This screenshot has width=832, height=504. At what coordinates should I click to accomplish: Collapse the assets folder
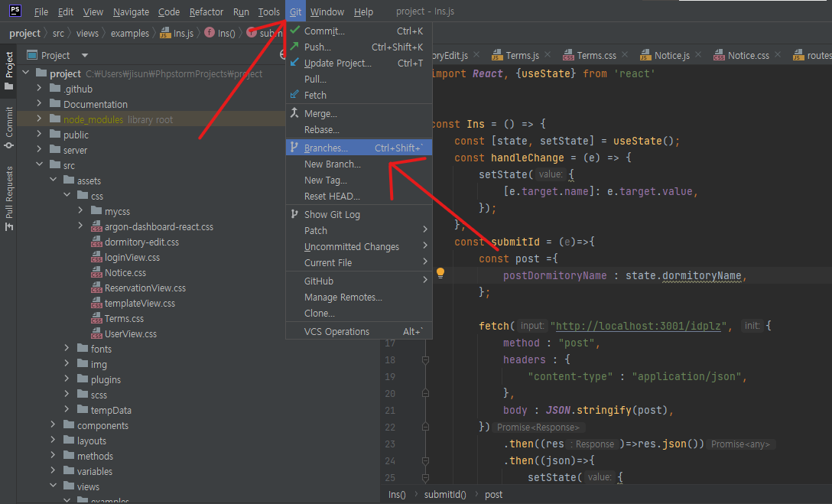coord(53,180)
